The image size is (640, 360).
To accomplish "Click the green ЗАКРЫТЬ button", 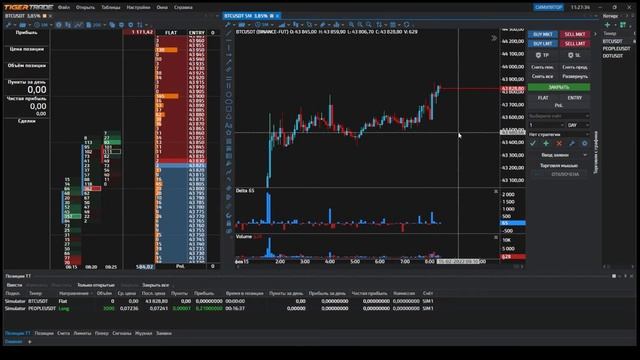I will [559, 87].
